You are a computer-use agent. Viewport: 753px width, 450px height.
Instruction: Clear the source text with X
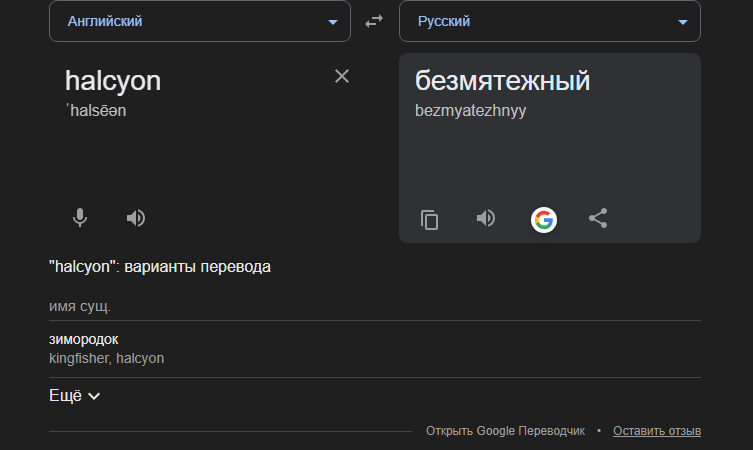click(x=342, y=77)
